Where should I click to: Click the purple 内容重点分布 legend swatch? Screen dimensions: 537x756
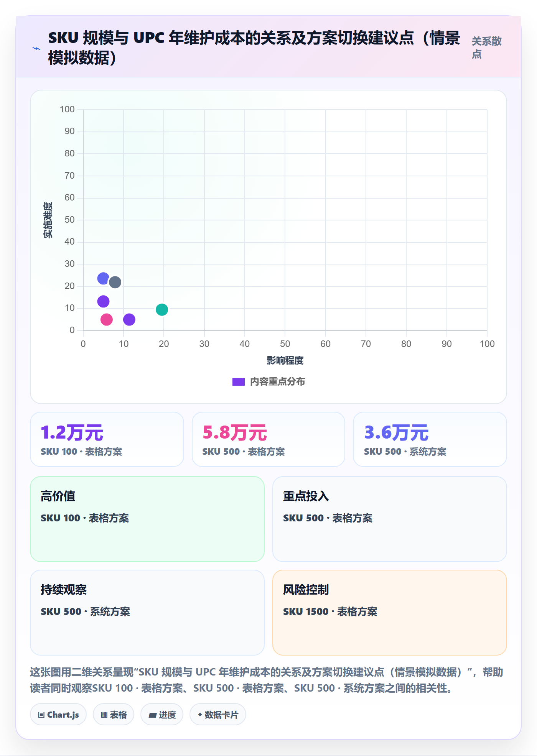[x=239, y=382]
